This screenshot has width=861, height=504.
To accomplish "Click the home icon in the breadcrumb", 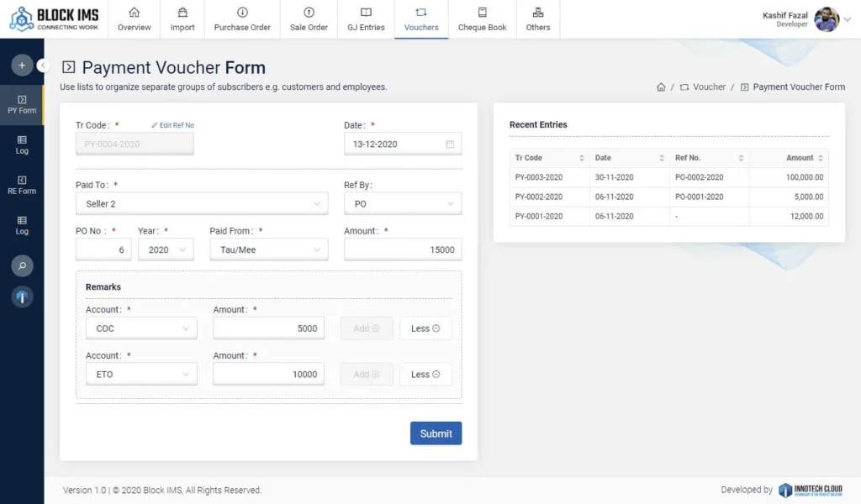I will [x=661, y=87].
